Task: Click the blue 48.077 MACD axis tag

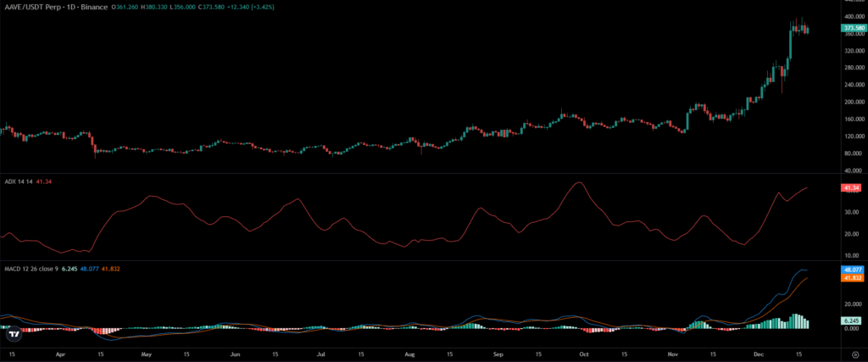Action: pos(852,270)
